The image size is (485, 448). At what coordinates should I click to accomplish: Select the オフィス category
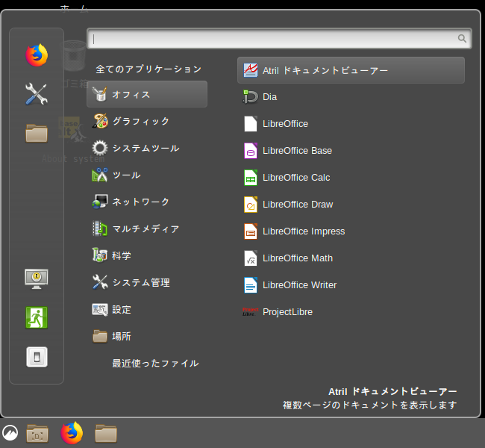[147, 94]
